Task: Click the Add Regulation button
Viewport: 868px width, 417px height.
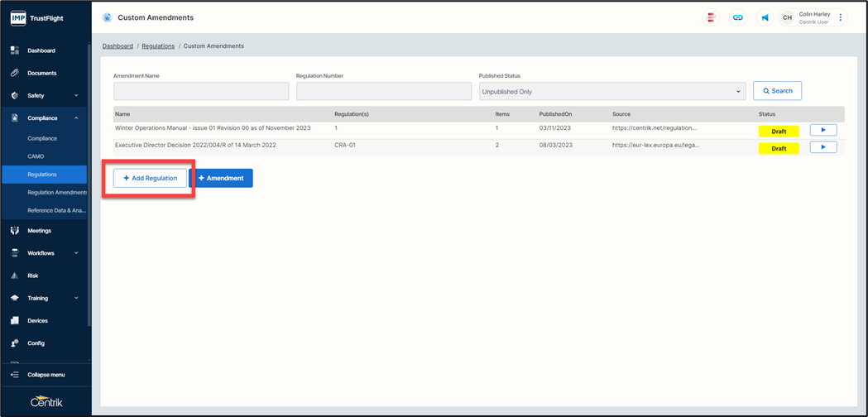Action: click(150, 178)
